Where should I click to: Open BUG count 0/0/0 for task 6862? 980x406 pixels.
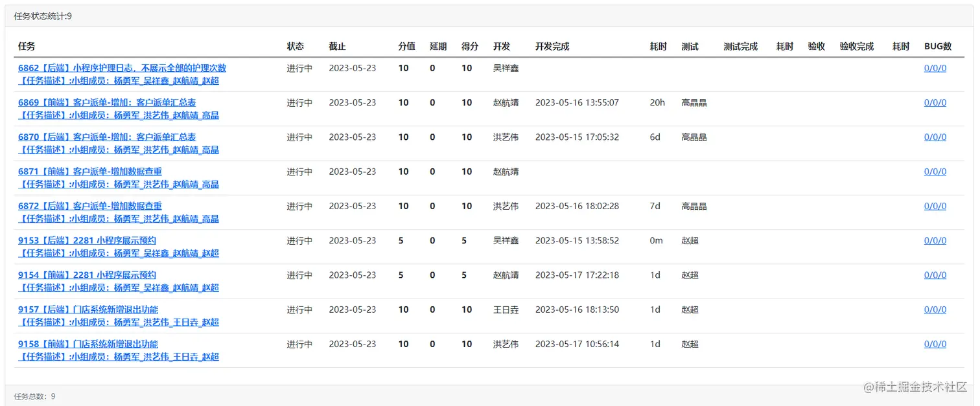(935, 68)
